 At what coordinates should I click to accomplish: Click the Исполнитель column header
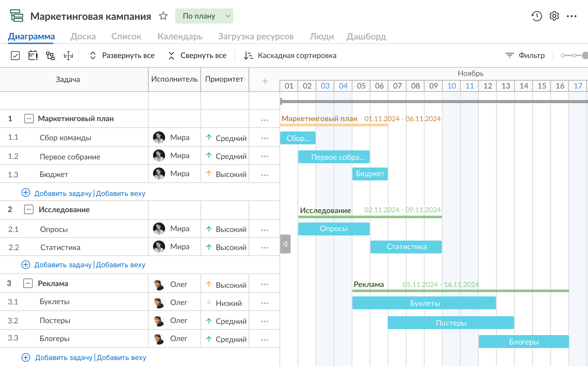point(175,79)
